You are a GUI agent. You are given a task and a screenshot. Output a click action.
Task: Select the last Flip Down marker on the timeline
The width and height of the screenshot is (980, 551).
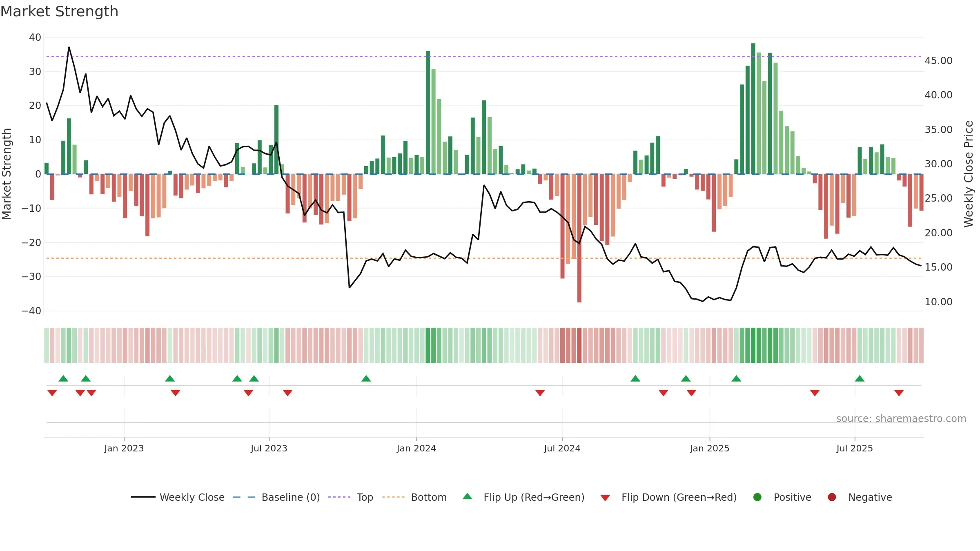tap(899, 393)
